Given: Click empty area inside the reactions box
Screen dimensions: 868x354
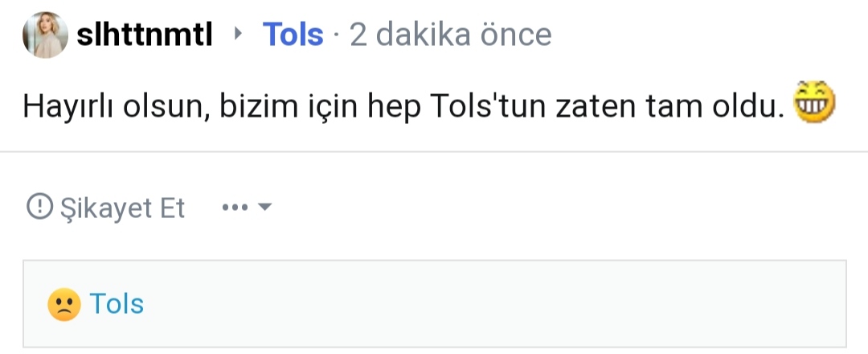Looking at the screenshot, I should 482,304.
